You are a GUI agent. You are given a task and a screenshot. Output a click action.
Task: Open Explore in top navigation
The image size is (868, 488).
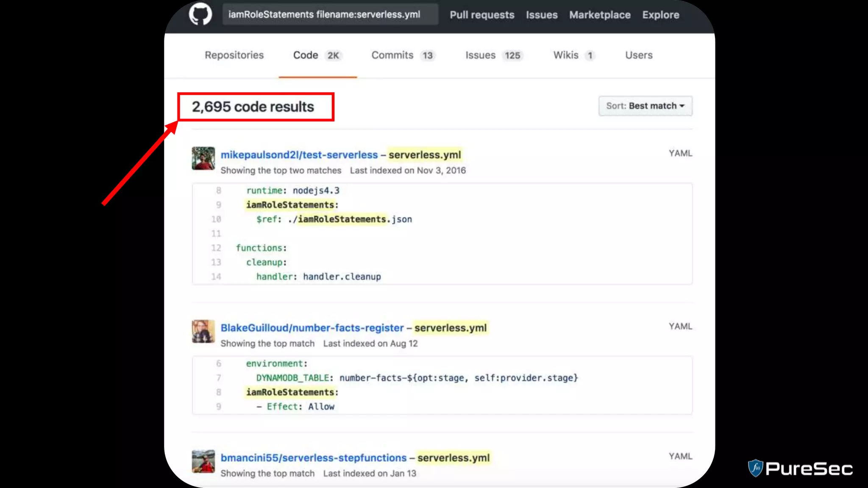click(x=660, y=15)
